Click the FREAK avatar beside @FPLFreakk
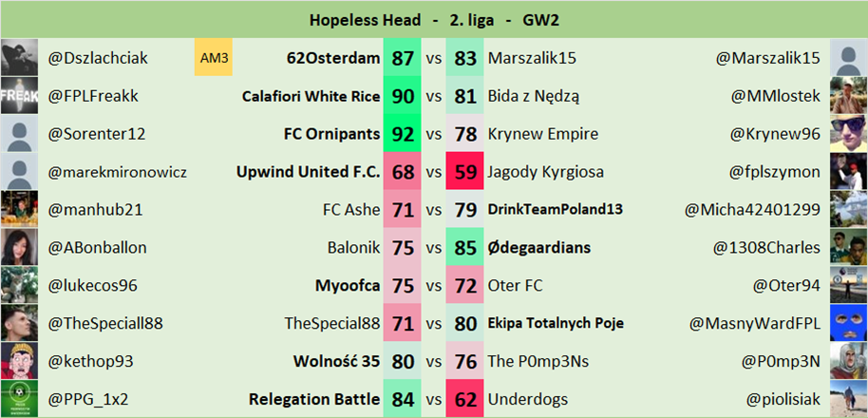868x418 pixels. (19, 96)
